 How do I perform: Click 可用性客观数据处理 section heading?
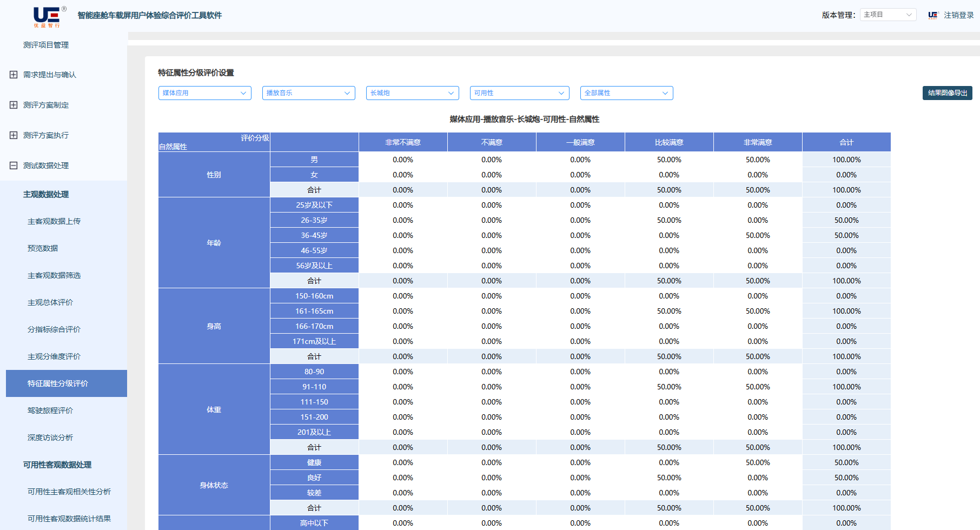[x=57, y=465]
